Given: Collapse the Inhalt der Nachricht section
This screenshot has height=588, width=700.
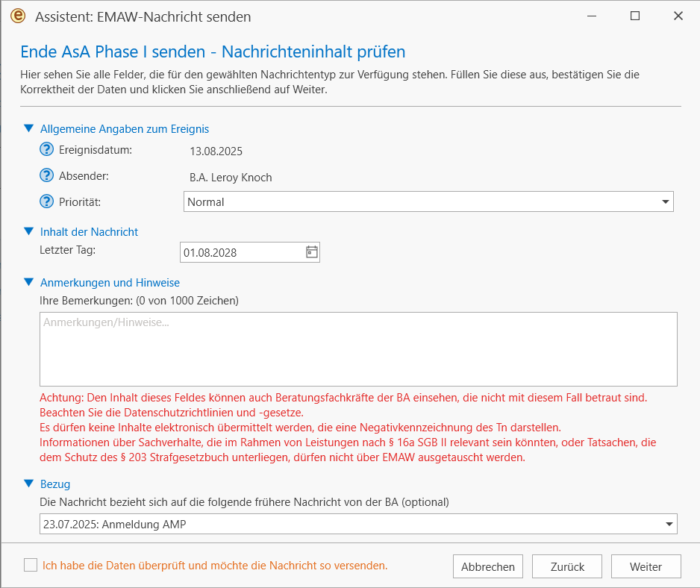Looking at the screenshot, I should point(29,231).
